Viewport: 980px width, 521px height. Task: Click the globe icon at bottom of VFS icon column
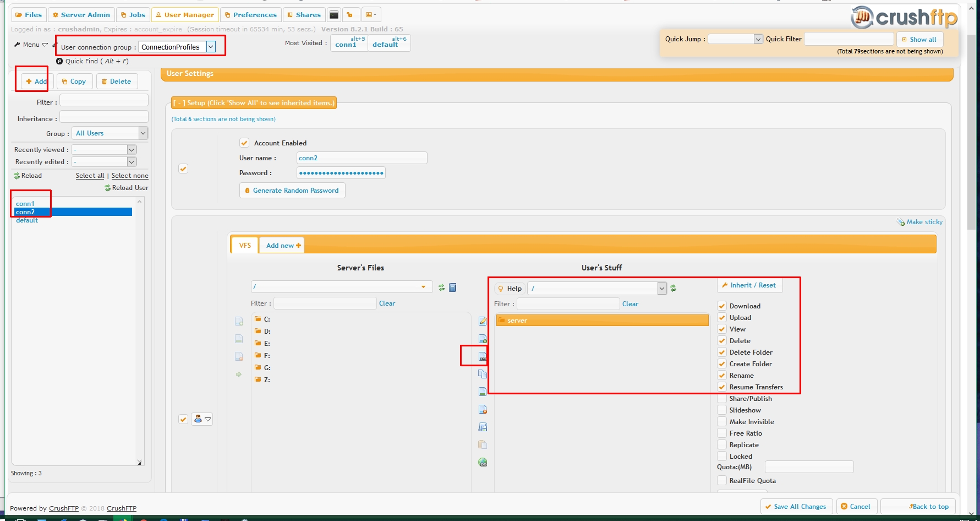click(483, 463)
